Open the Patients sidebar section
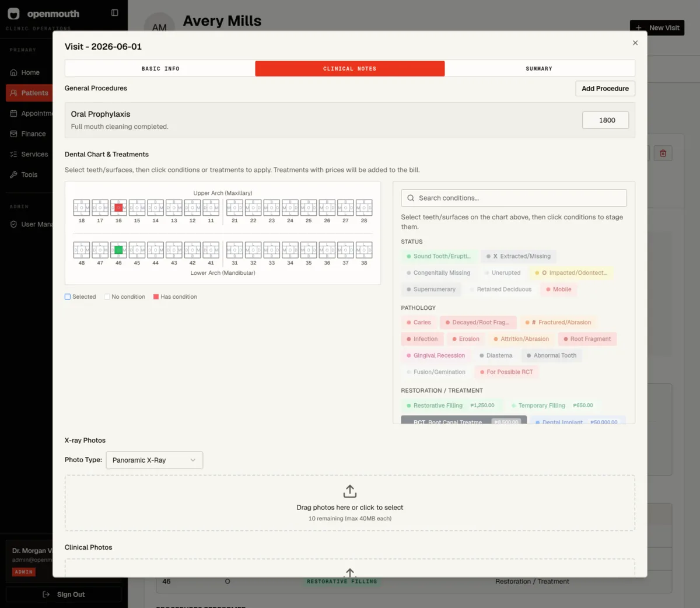This screenshot has width=700, height=608. 29,93
